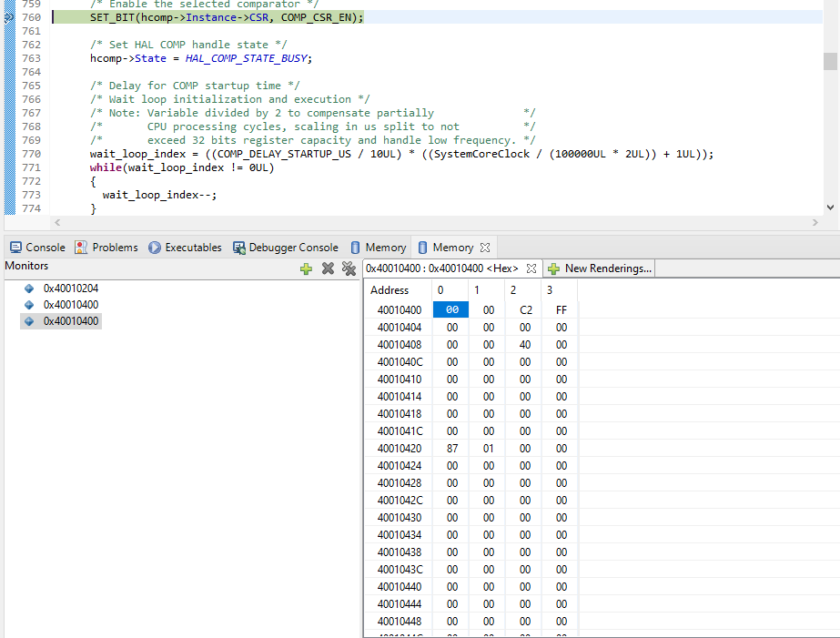
Task: Click the COMP_CSR_EN token on line 760
Action: click(x=316, y=17)
